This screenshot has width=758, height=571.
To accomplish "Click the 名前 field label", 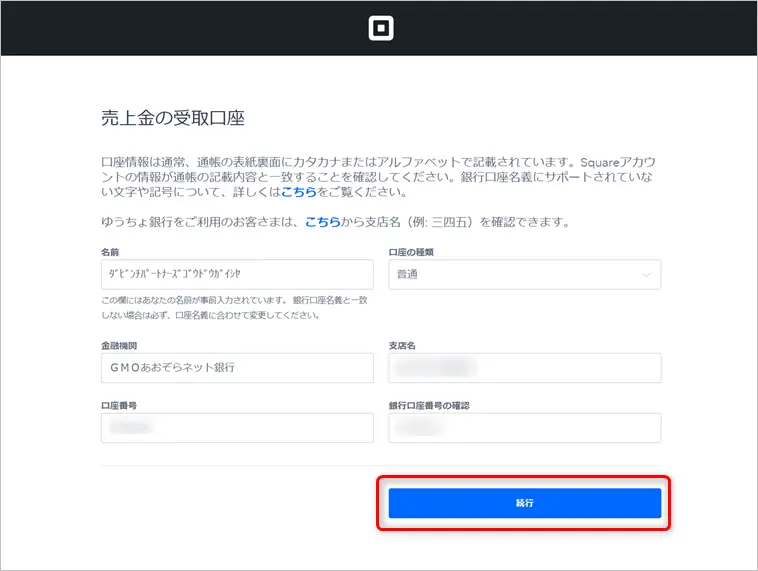I will (110, 252).
